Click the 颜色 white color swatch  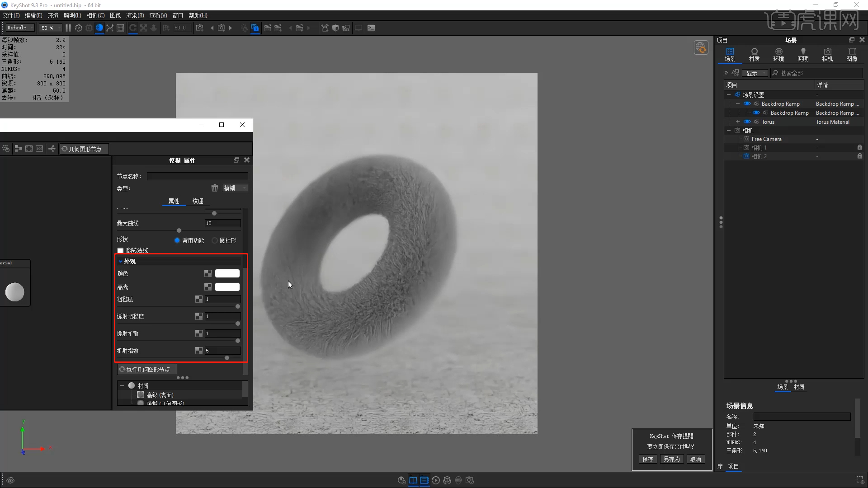(x=227, y=273)
